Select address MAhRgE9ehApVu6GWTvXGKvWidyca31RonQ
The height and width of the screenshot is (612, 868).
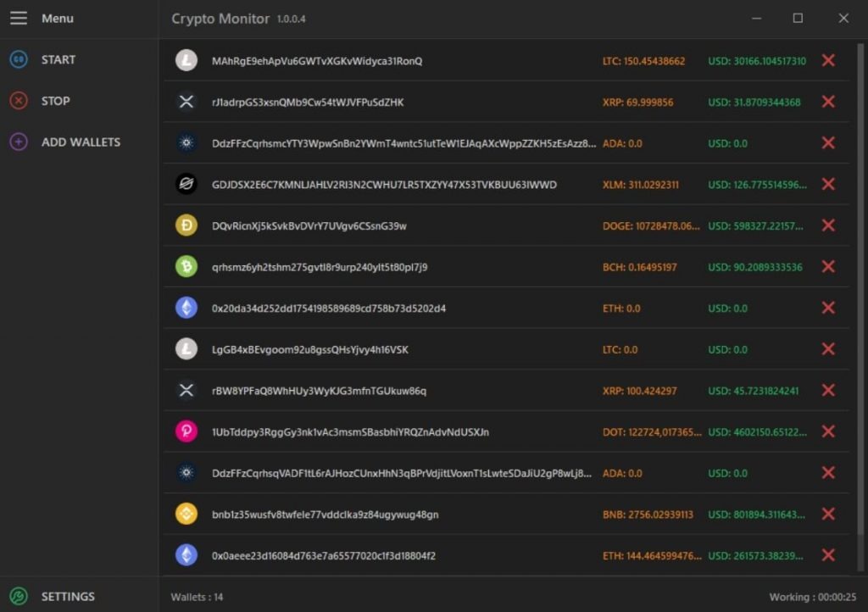pyautogui.click(x=317, y=61)
